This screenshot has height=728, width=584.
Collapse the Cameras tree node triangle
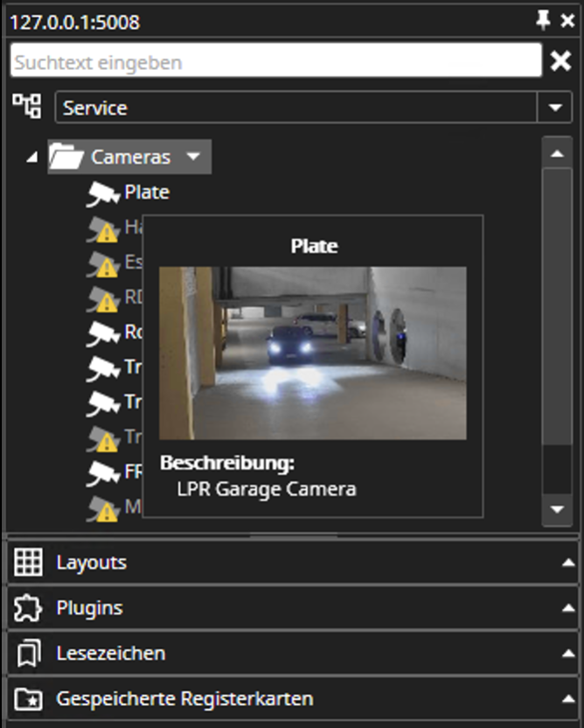(32, 157)
